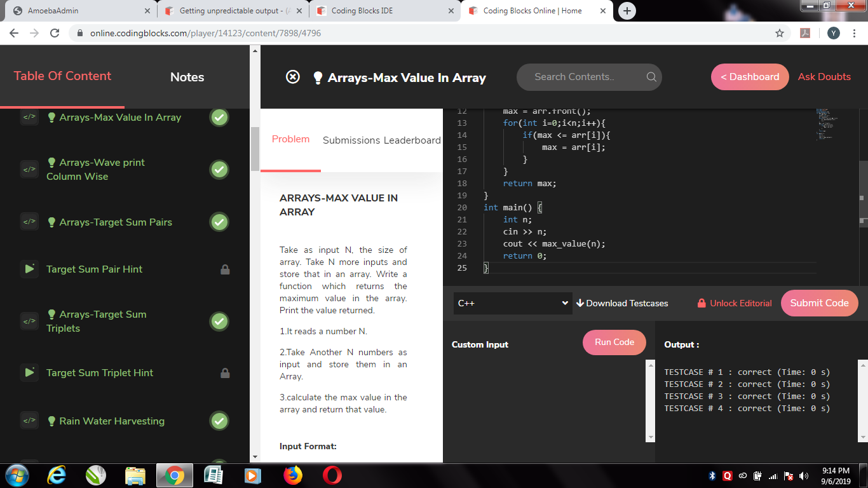Switch to the Submissions tab
868x488 pixels.
click(351, 140)
